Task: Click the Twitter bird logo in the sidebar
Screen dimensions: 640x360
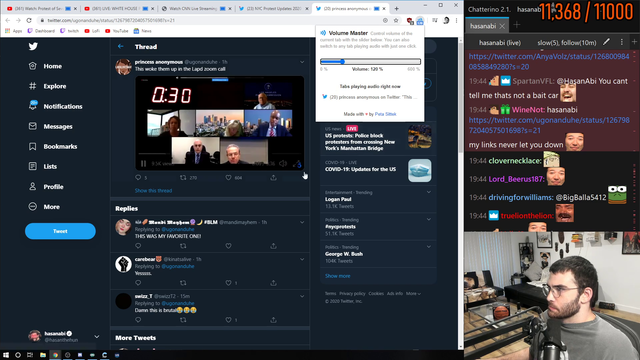Action: click(x=33, y=46)
